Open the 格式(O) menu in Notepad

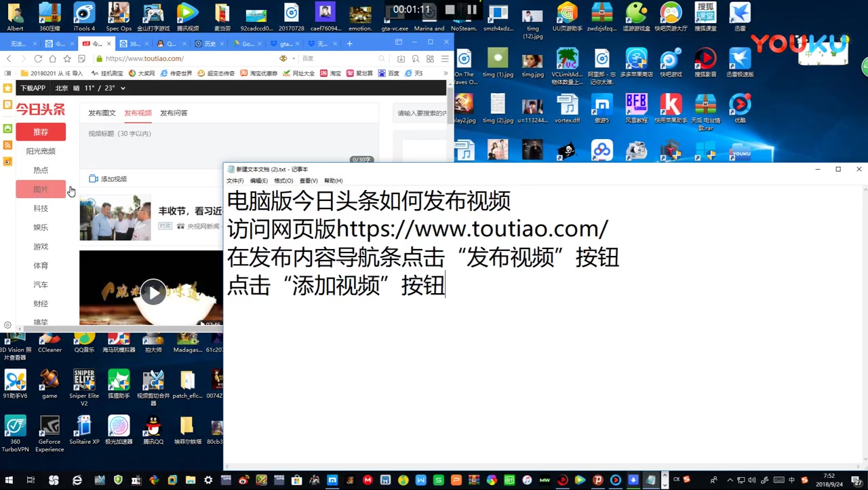283,181
